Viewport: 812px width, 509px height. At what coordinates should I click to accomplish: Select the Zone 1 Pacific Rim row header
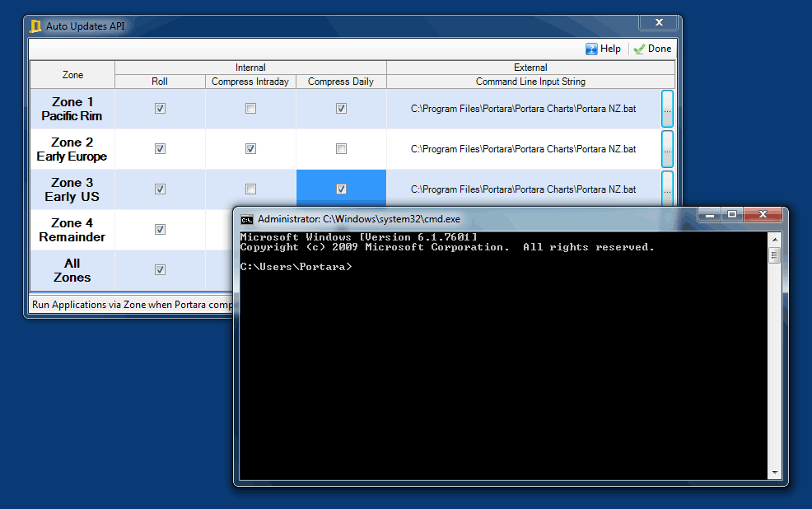pos(72,109)
